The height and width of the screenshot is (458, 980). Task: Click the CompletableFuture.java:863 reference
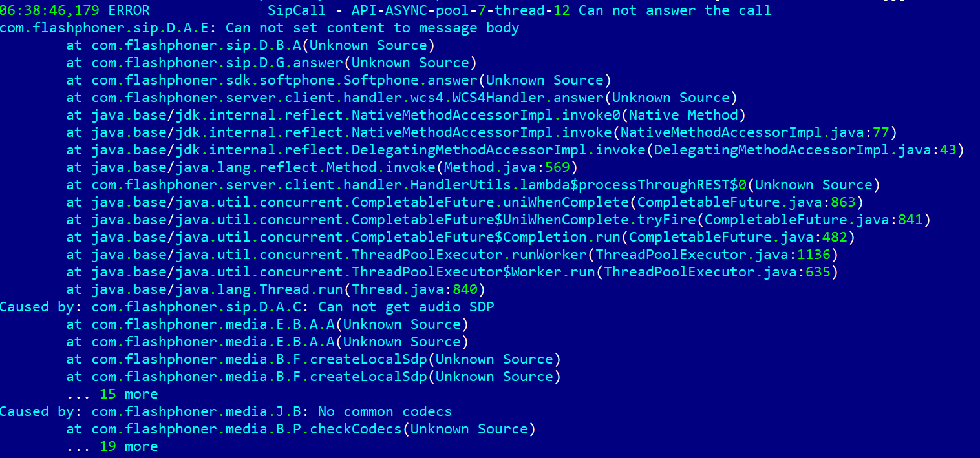tap(745, 202)
